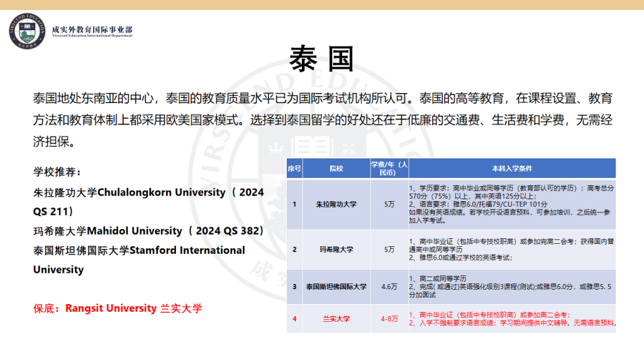Click the introduction paragraph about Thailand education
The height and width of the screenshot is (362, 644).
pos(322,117)
